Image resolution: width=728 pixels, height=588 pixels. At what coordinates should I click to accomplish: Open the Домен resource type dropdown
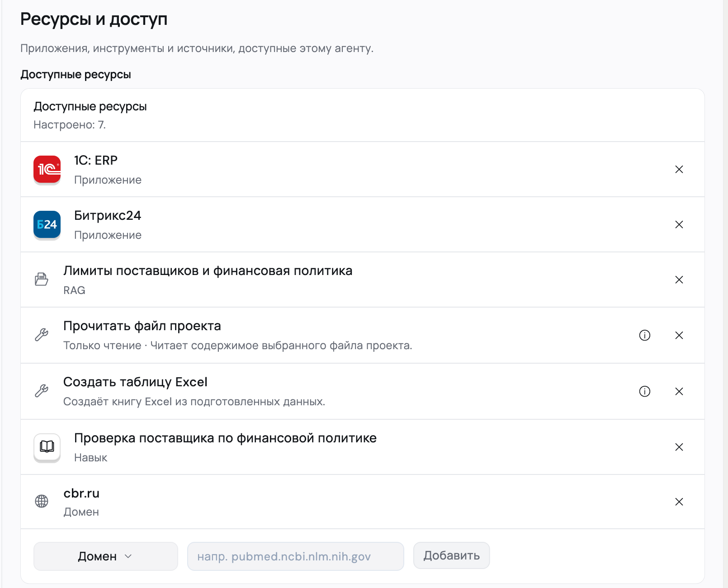(x=105, y=556)
